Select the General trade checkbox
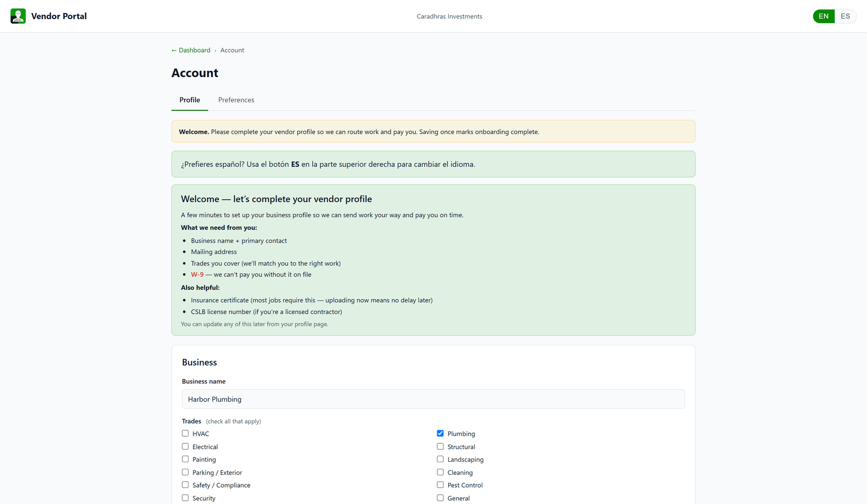This screenshot has height=504, width=867. tap(440, 498)
